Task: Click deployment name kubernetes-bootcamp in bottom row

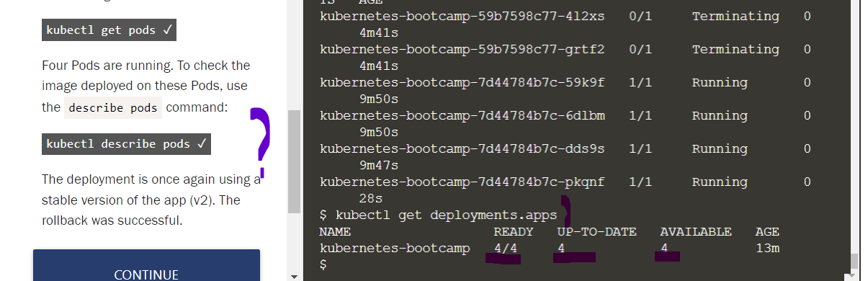Action: (x=395, y=249)
